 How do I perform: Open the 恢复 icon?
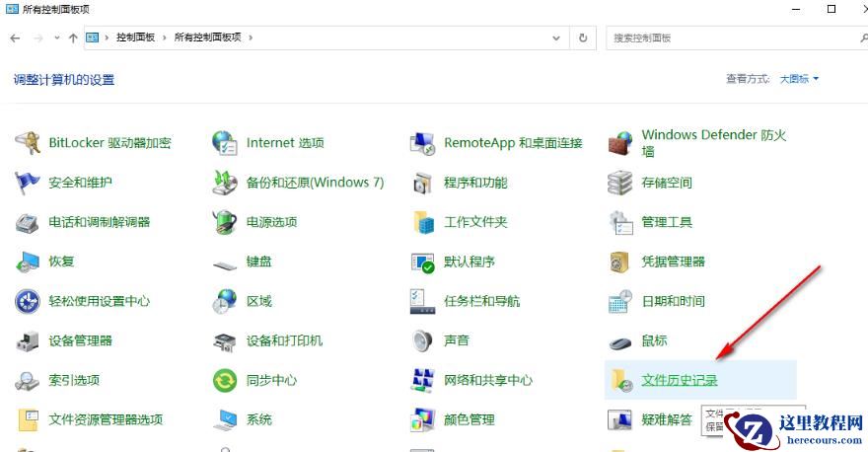click(28, 262)
